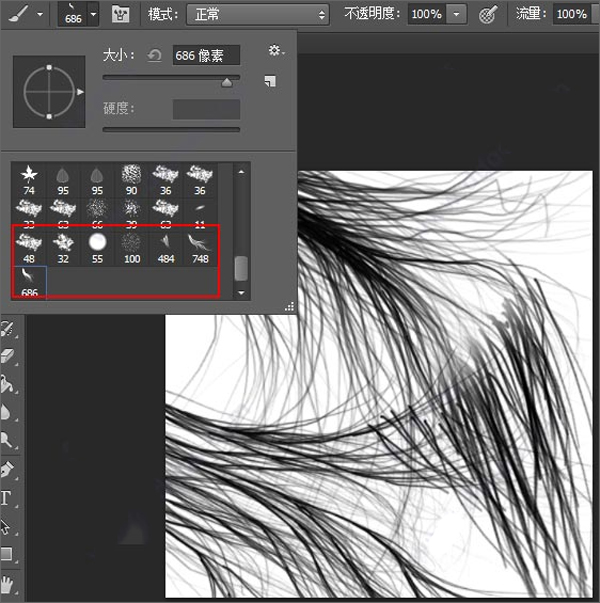This screenshot has width=600, height=603.
Task: Create new brush preset from this brush
Action: point(270,81)
